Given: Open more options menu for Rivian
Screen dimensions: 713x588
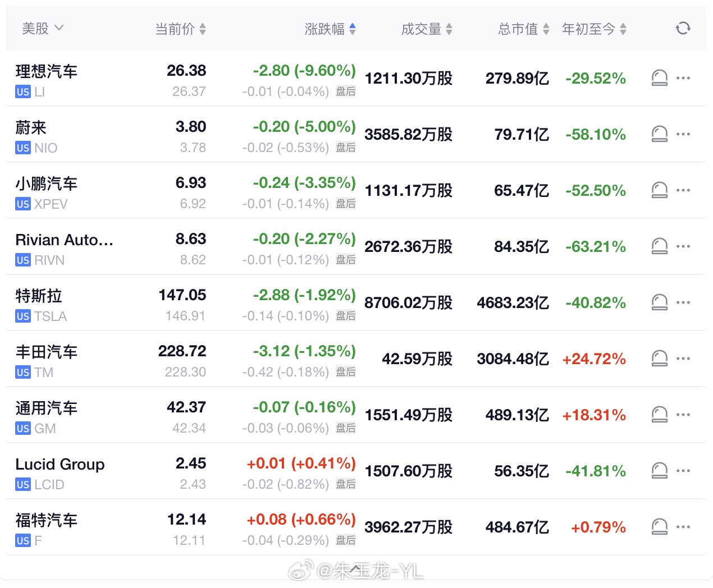Looking at the screenshot, I should pos(683,246).
